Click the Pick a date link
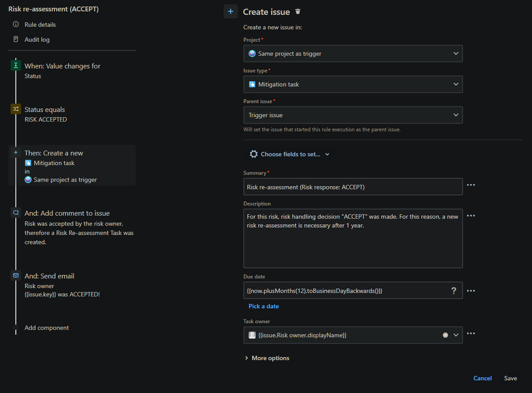The image size is (532, 393). (x=264, y=306)
